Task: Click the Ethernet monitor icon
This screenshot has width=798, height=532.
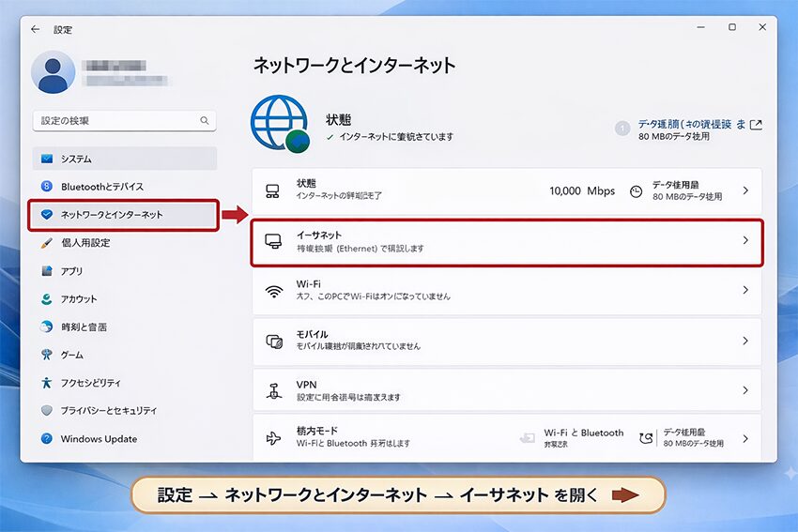Action: click(x=274, y=241)
